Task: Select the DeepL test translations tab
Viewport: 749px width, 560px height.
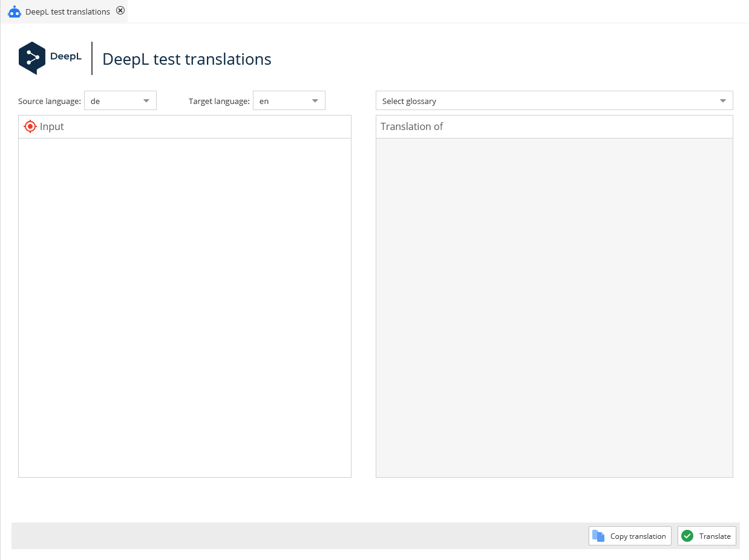Action: point(64,11)
